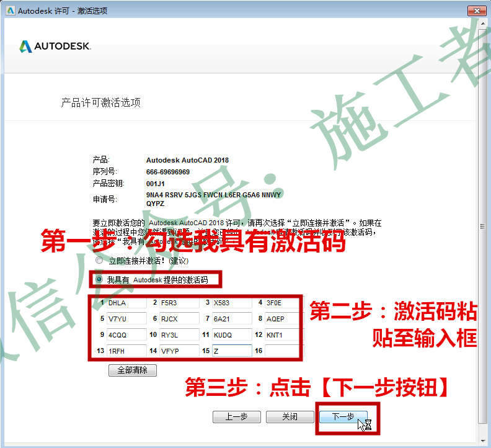
Task: Click the scroll down arrow at the bottom right
Action: (x=482, y=440)
